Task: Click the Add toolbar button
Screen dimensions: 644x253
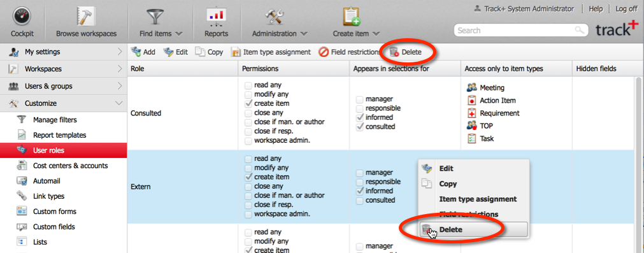Action: (143, 52)
